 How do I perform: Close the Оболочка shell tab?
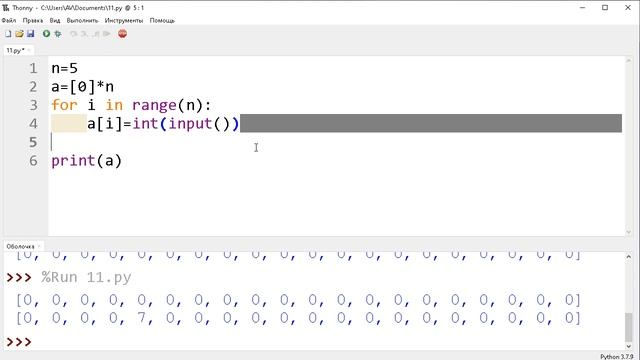pyautogui.click(x=39, y=247)
